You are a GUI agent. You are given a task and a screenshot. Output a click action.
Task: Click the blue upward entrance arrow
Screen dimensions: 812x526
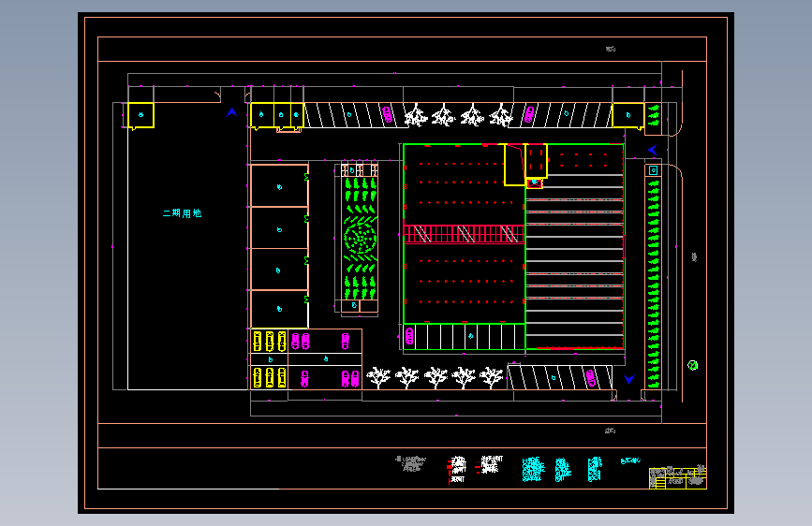coord(231,111)
